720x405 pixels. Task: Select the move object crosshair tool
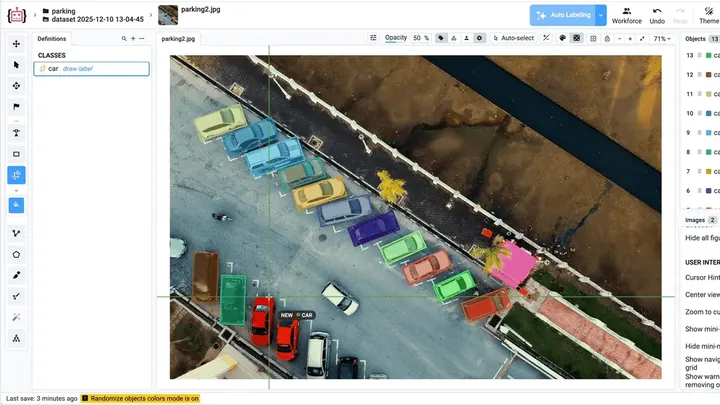17,86
